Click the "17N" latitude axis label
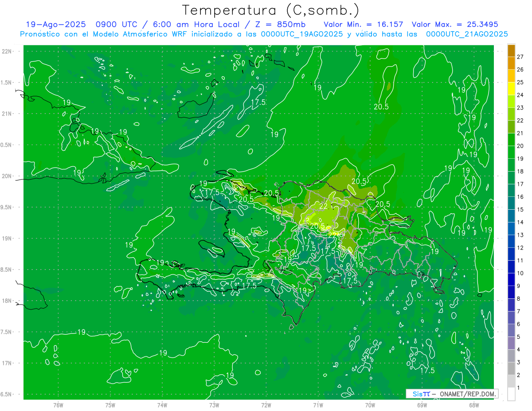 tap(8, 364)
